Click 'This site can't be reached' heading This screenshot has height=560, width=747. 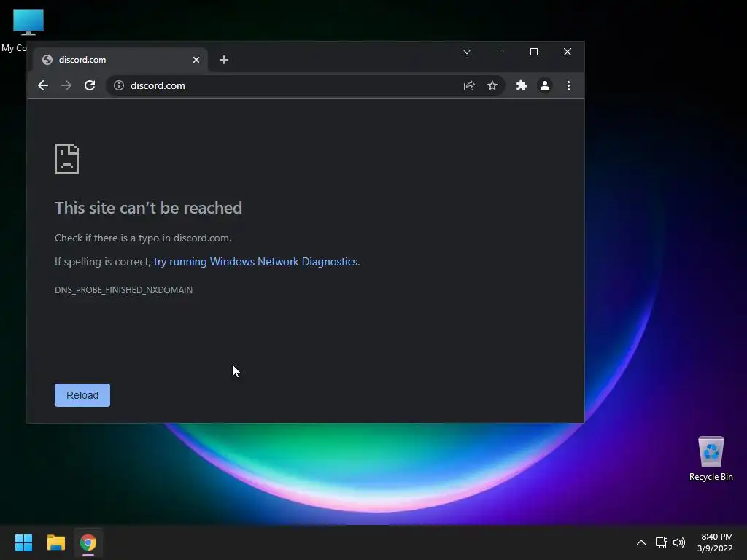click(x=148, y=208)
